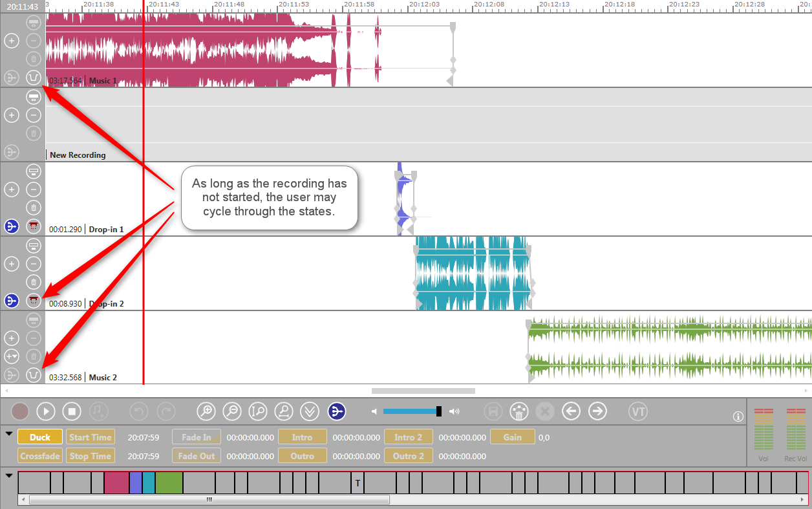Collapse the Duck/Crossfade properties panel

[8, 433]
